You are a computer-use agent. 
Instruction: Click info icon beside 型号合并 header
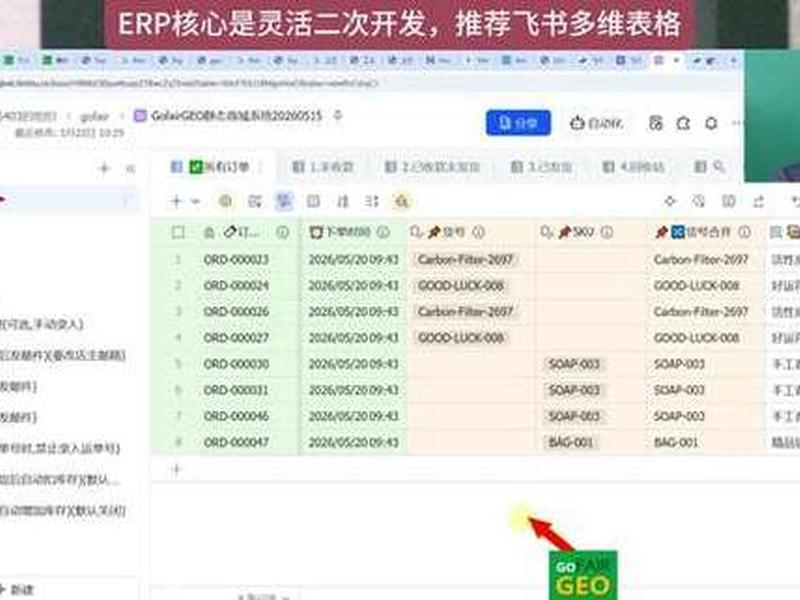pyautogui.click(x=744, y=233)
